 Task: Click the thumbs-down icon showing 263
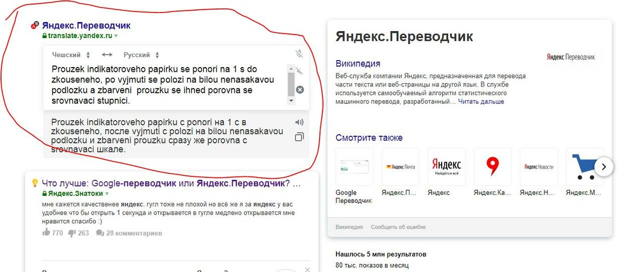pos(72,233)
